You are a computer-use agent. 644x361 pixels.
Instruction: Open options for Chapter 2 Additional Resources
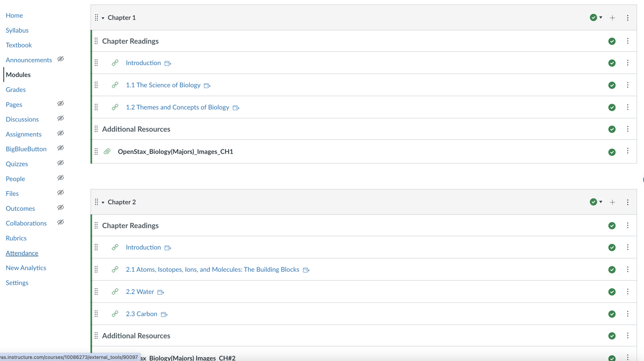coord(627,336)
